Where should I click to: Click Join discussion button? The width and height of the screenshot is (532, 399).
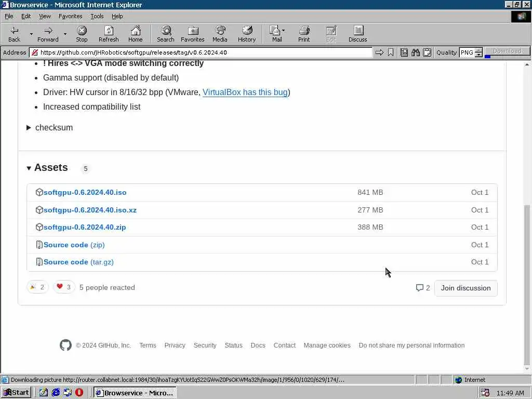pos(465,288)
